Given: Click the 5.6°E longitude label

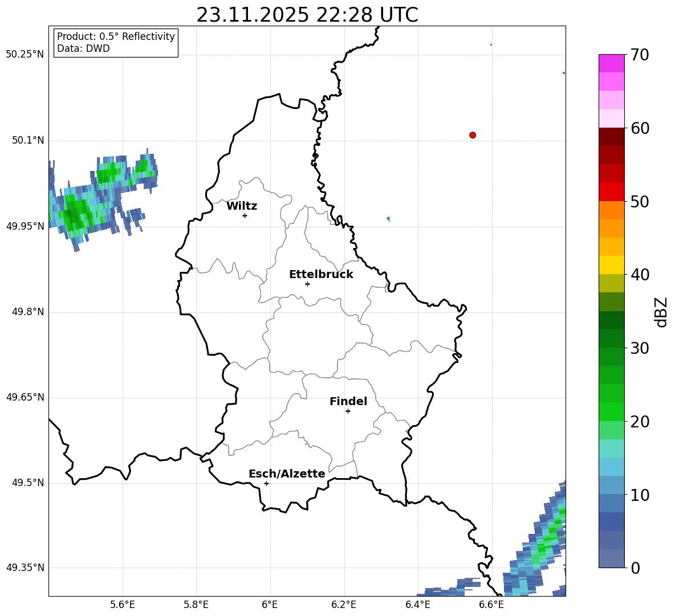Looking at the screenshot, I should [123, 605].
